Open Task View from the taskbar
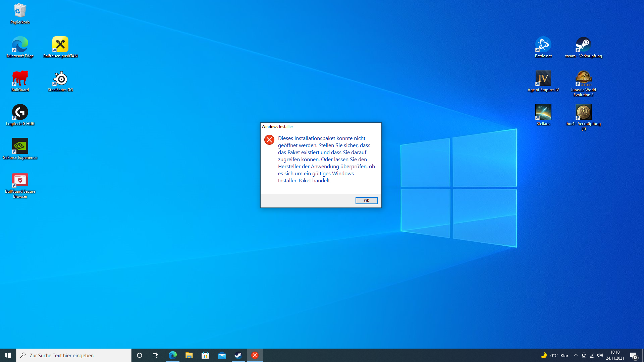The height and width of the screenshot is (362, 644). click(156, 355)
